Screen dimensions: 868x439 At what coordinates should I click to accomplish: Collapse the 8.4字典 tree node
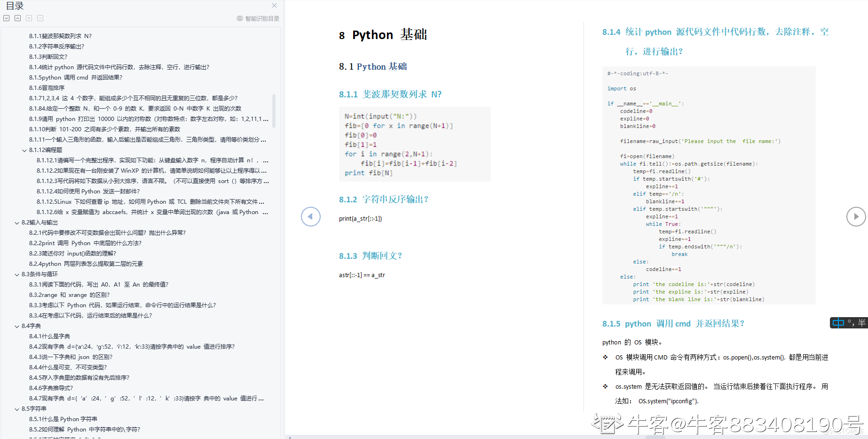point(17,326)
